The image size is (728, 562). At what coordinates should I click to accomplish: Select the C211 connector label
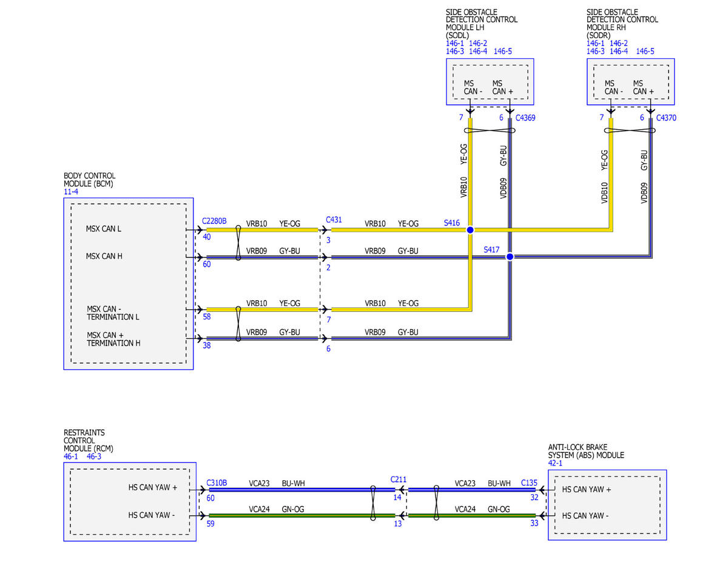[x=398, y=479]
